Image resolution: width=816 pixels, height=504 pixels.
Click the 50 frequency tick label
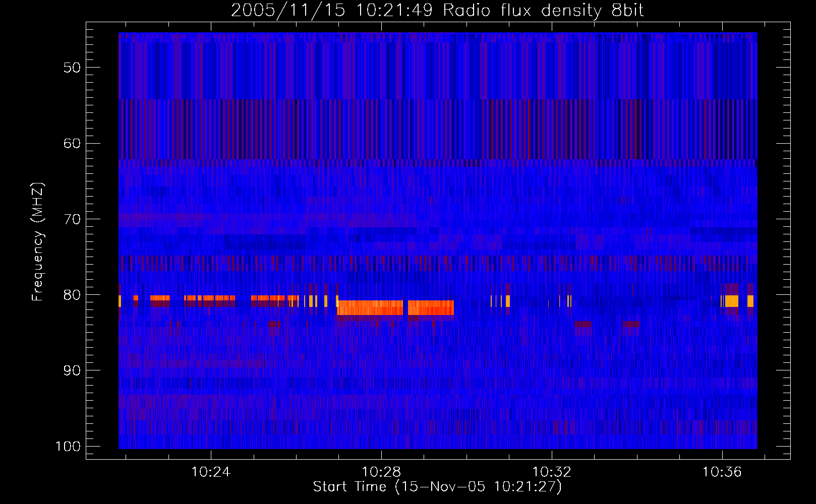pyautogui.click(x=72, y=68)
